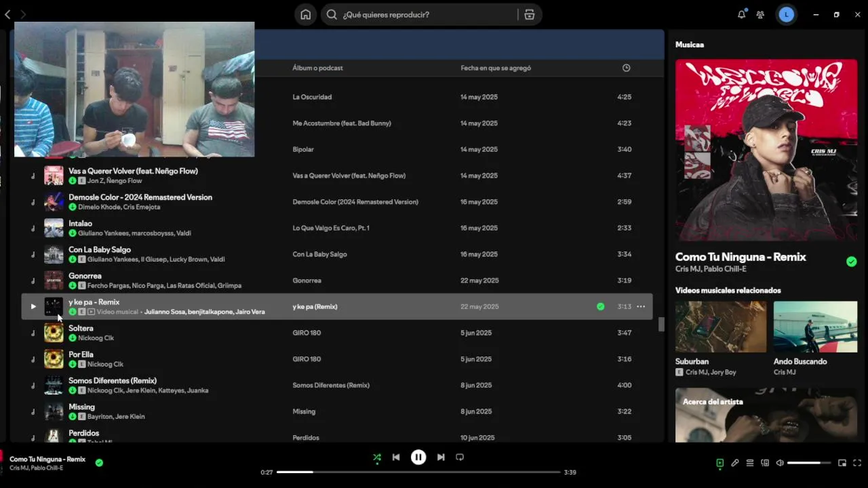Viewport: 868px width, 488px height.
Task: Open album link 'Demosle Color (2024 Remastered Version)'
Action: [355, 202]
